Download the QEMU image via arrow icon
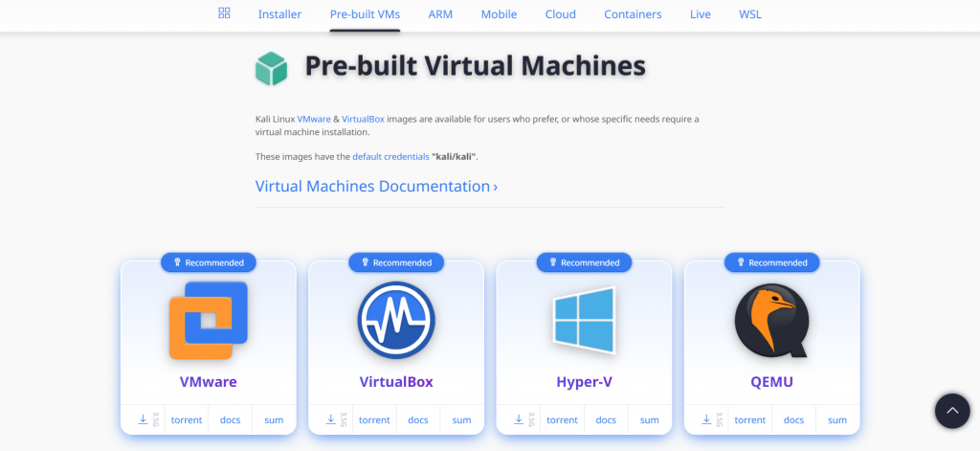980x451 pixels. point(706,419)
